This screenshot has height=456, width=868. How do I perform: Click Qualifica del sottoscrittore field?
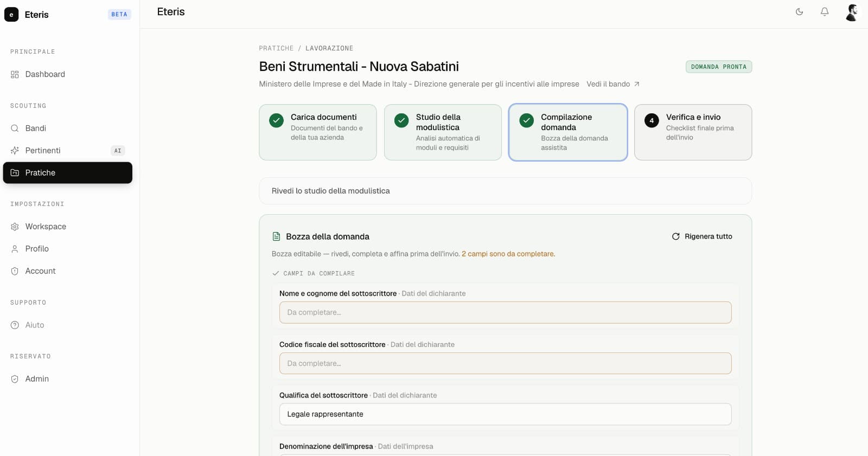506,414
